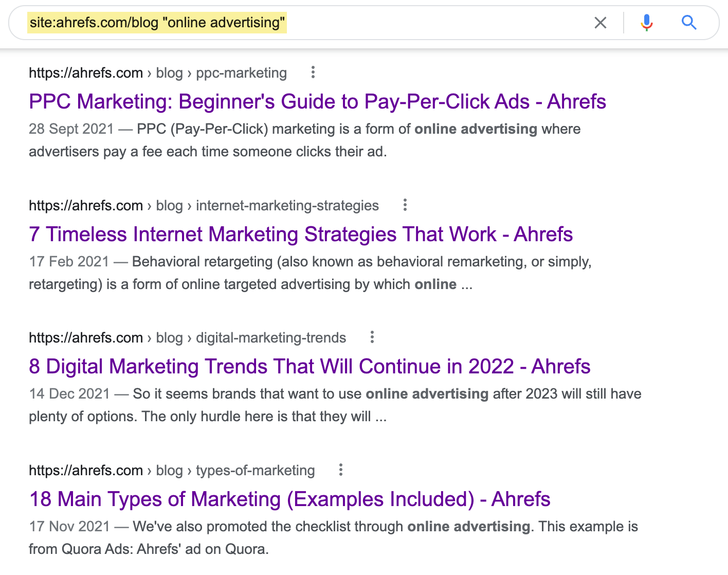This screenshot has height=575, width=728.
Task: Open options menu for digital-marketing-trends result
Action: point(372,337)
